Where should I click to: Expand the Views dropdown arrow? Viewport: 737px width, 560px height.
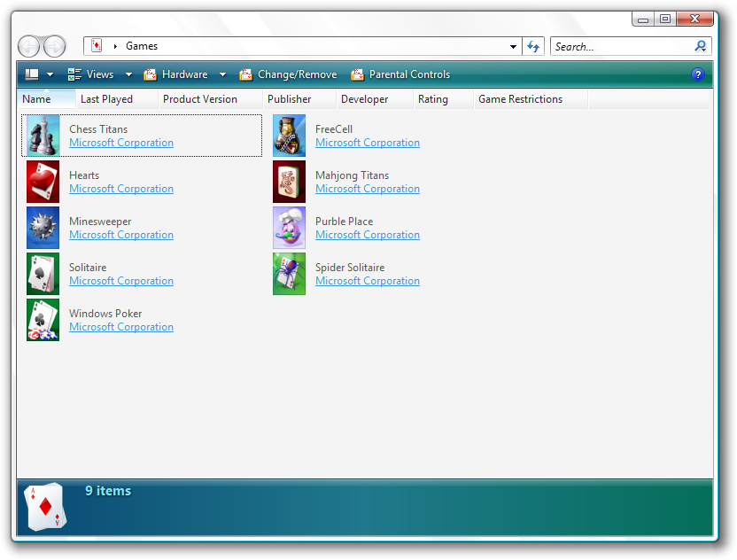128,74
